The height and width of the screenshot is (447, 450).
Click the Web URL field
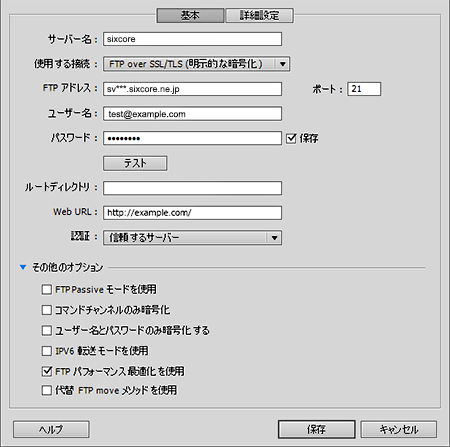click(x=192, y=213)
